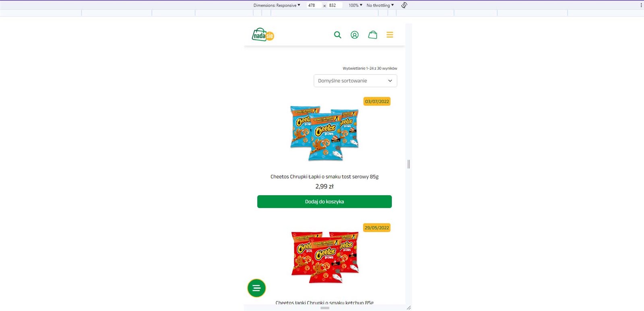
Task: Open Cheetos Chrupki Łapki tost serowy link
Action: tap(324, 177)
